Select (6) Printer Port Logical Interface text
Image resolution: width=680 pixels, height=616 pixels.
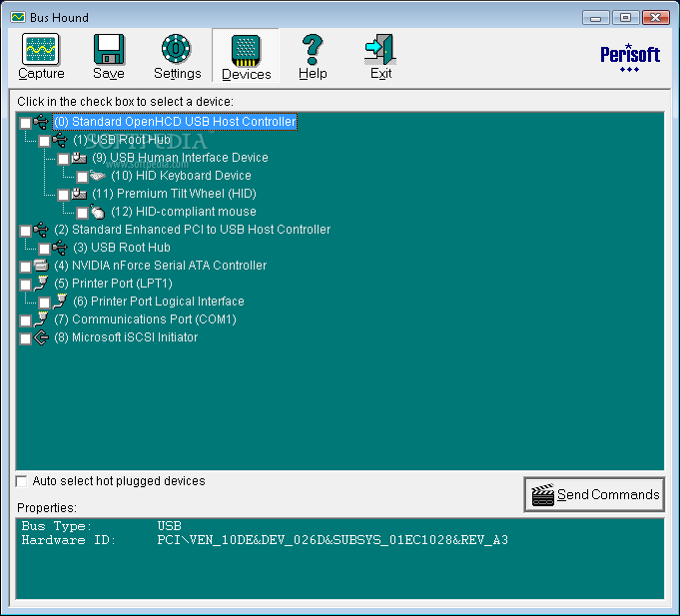click(x=159, y=302)
